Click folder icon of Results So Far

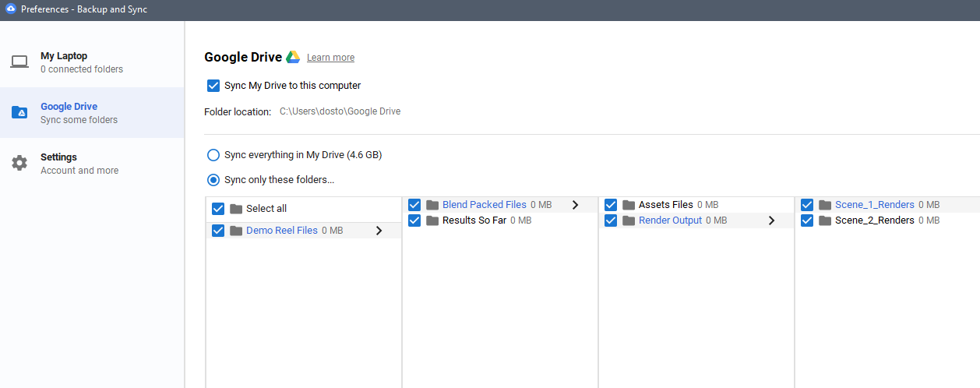[x=432, y=220]
